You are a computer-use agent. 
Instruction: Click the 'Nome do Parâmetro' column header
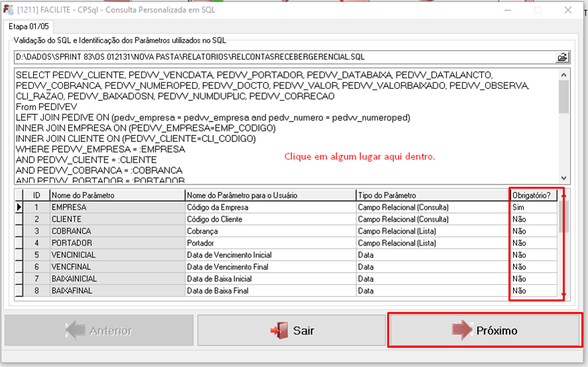117,195
